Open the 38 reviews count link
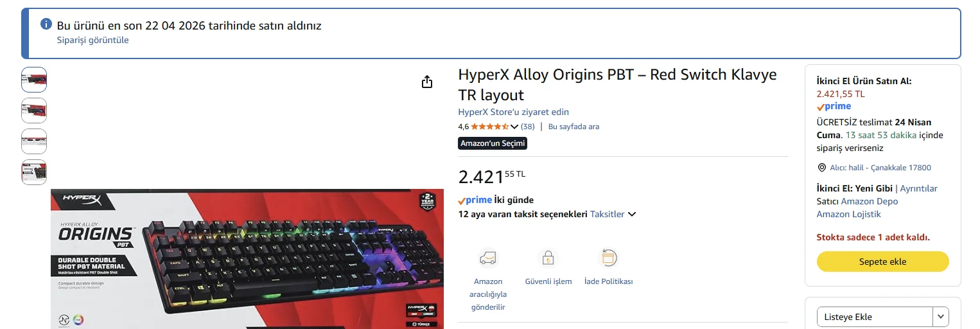Screen dimensions: 980x329 (527, 127)
